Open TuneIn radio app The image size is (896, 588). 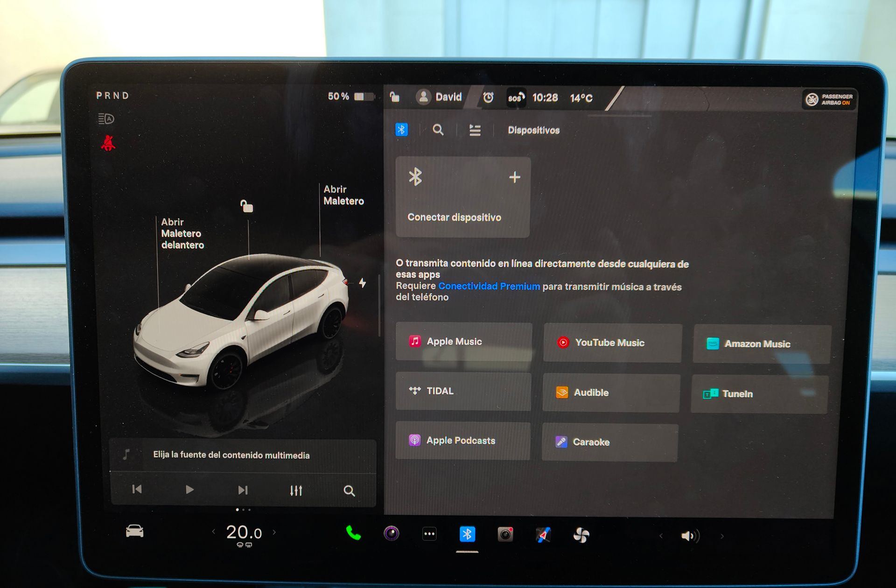[x=759, y=394]
